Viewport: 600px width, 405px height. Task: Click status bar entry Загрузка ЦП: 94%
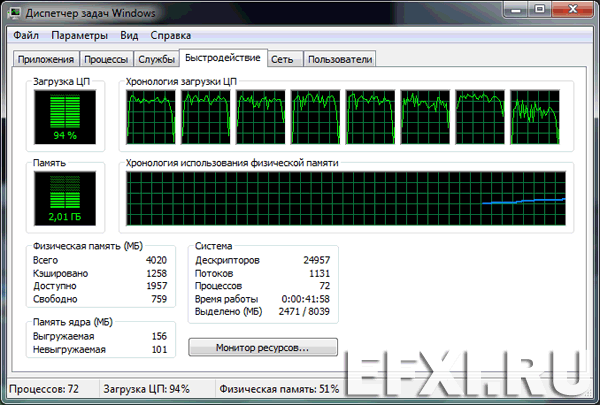click(147, 389)
